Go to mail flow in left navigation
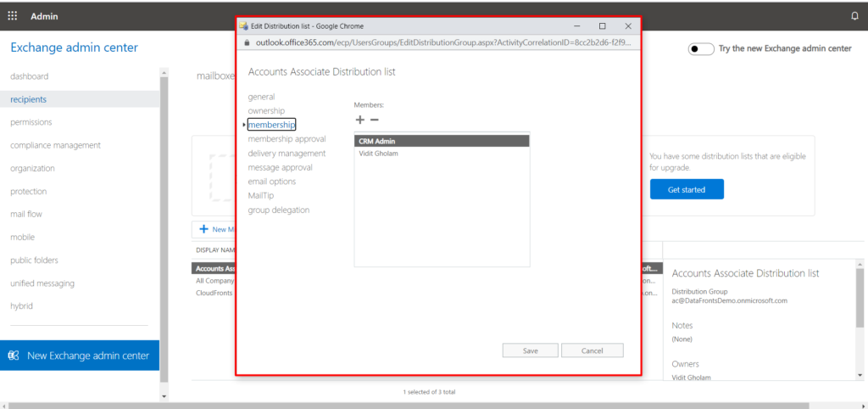Viewport: 868px width, 409px height. [26, 214]
